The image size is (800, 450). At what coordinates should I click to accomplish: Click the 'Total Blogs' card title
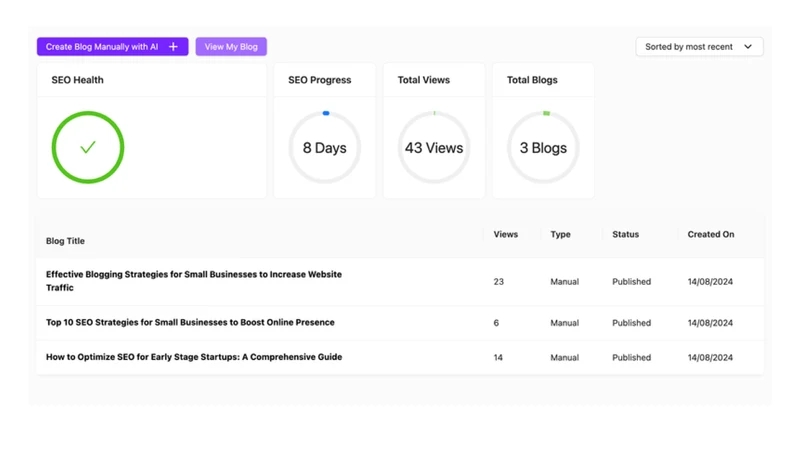(532, 80)
